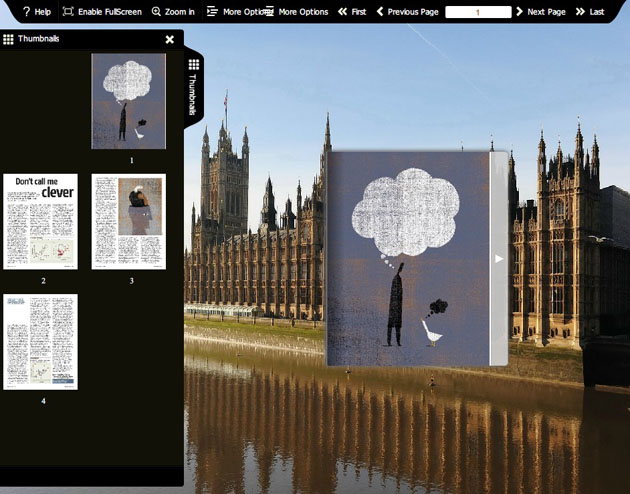This screenshot has height=494, width=630.
Task: Click the vertical Thumbnails side tab
Action: coord(193,87)
